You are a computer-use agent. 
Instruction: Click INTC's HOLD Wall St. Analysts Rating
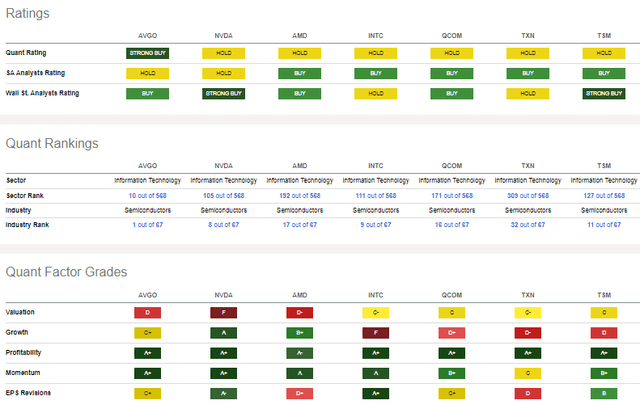point(376,93)
